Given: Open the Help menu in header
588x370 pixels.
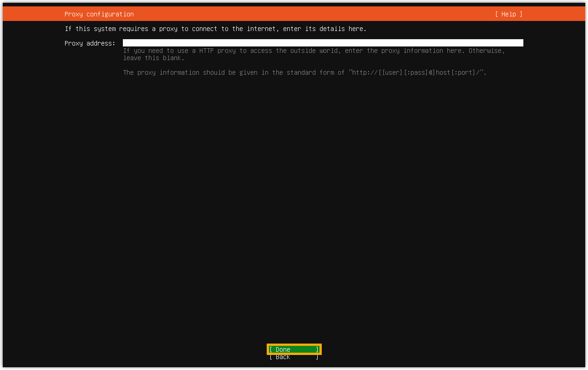Looking at the screenshot, I should [508, 14].
